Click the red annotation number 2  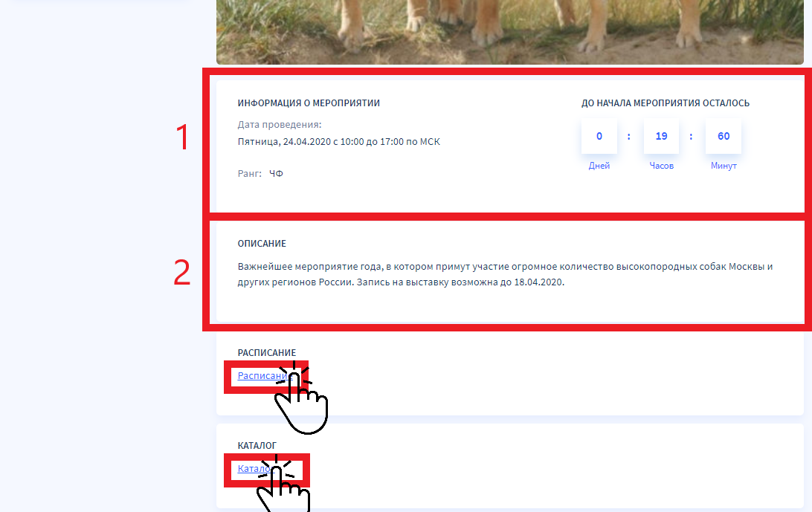181,272
